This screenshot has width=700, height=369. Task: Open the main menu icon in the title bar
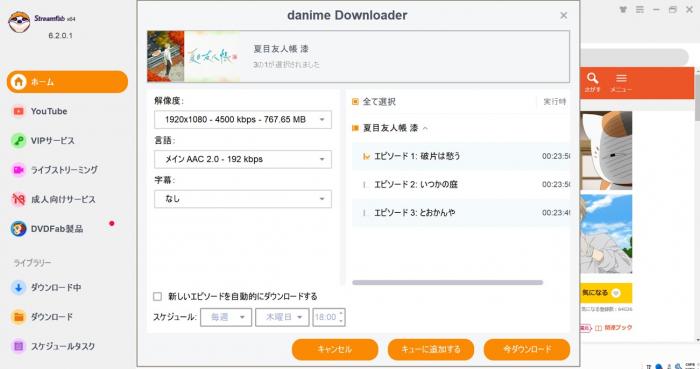click(x=640, y=9)
